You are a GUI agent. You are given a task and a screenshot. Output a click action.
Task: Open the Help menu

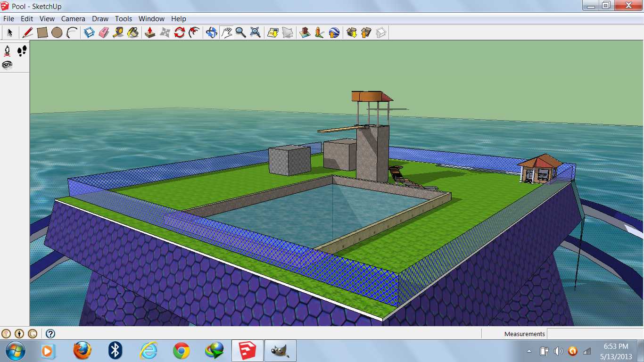tap(179, 19)
